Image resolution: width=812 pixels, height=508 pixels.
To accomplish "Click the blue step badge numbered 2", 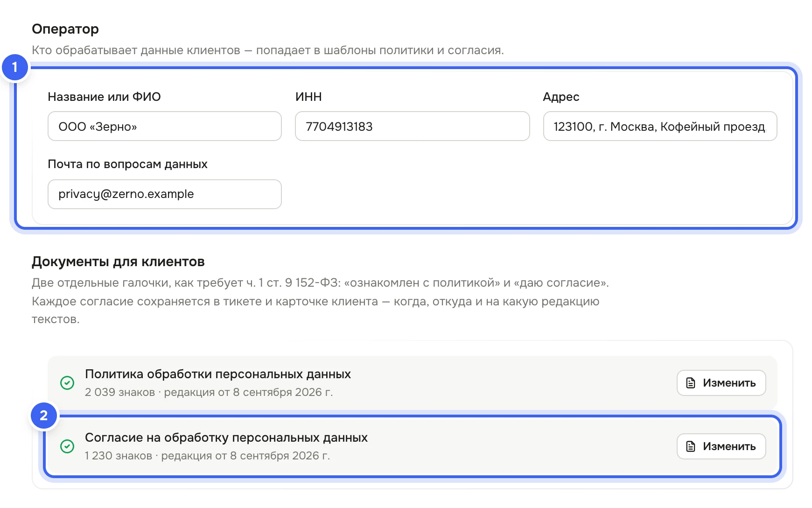I will click(x=44, y=416).
